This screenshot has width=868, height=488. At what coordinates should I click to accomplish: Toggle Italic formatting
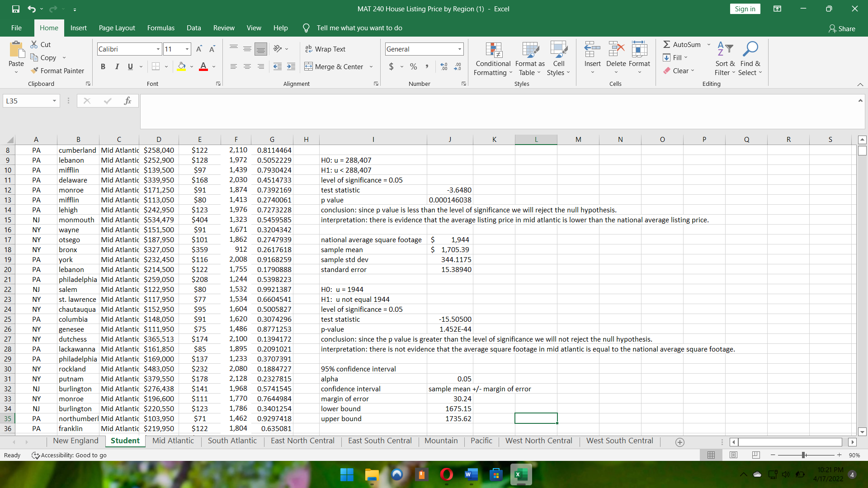pos(117,67)
